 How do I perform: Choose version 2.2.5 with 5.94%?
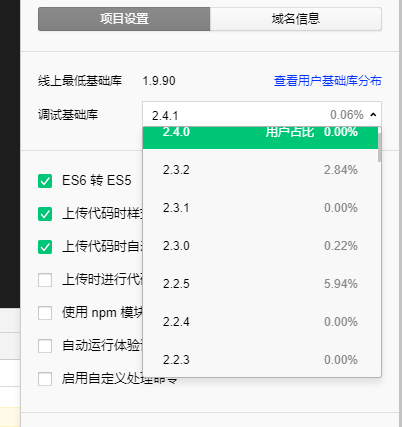[x=260, y=284]
